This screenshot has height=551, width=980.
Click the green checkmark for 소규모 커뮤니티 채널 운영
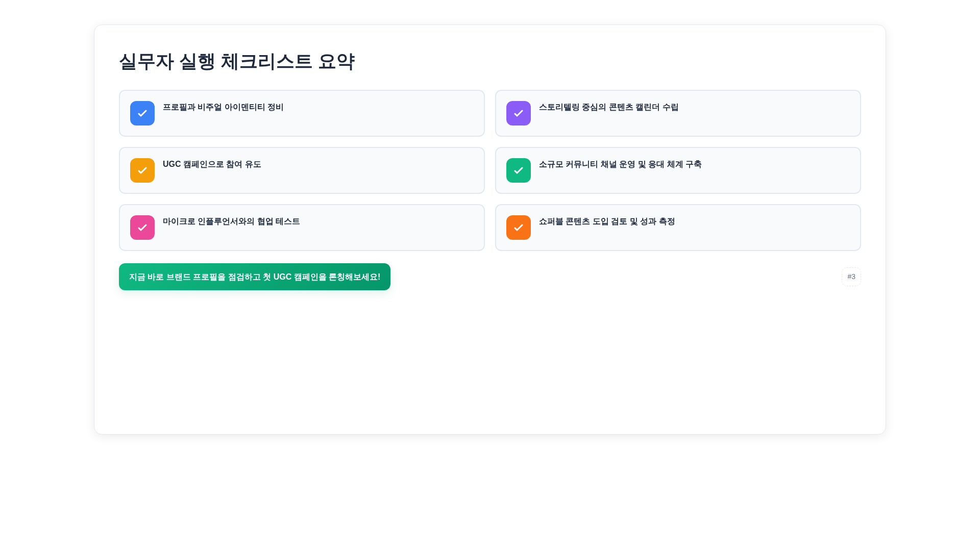tap(518, 170)
